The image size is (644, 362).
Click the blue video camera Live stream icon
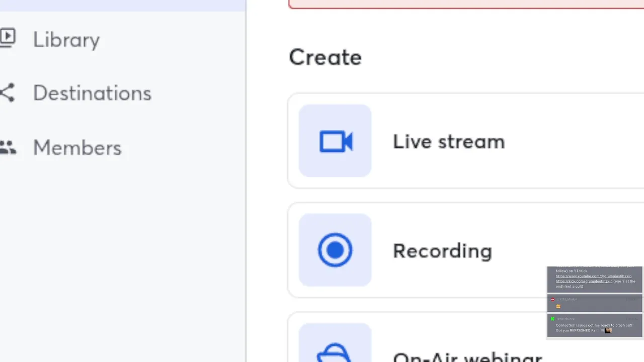336,141
